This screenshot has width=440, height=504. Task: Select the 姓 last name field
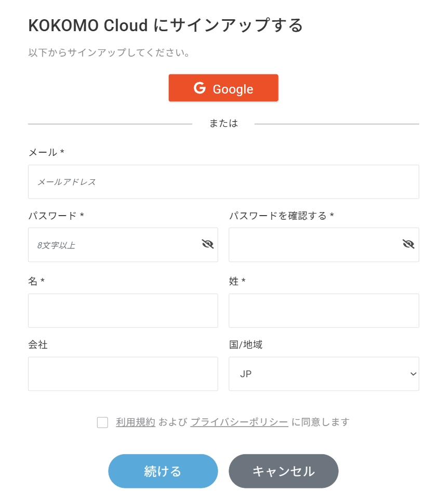click(x=324, y=311)
